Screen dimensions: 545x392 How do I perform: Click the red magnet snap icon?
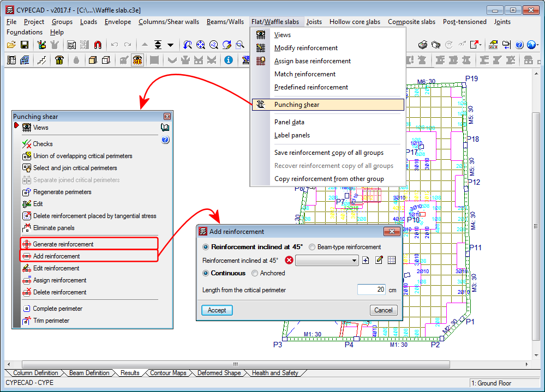click(x=98, y=45)
